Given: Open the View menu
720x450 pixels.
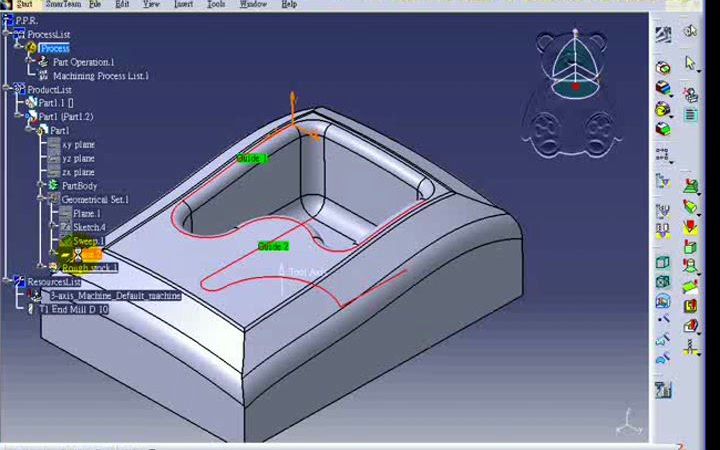Looking at the screenshot, I should coord(151,4).
